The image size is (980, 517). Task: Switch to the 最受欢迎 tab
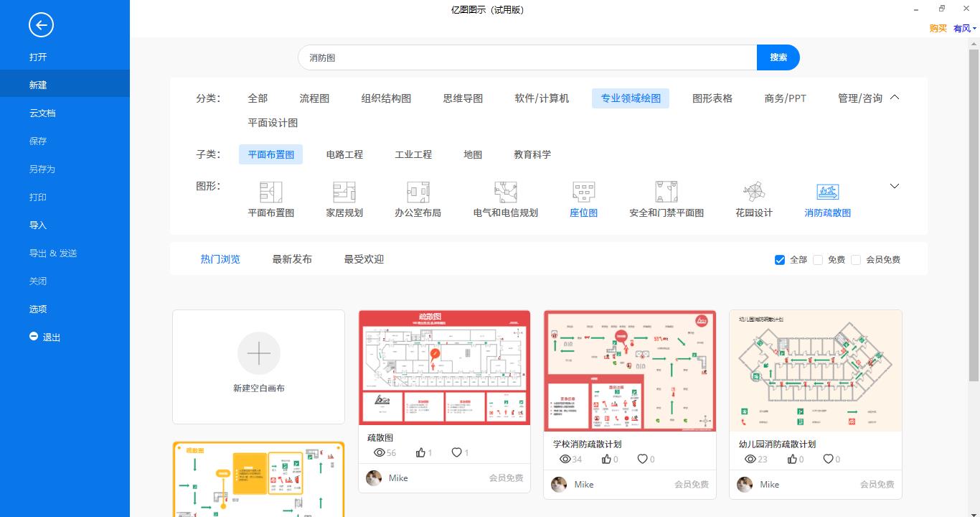point(364,259)
